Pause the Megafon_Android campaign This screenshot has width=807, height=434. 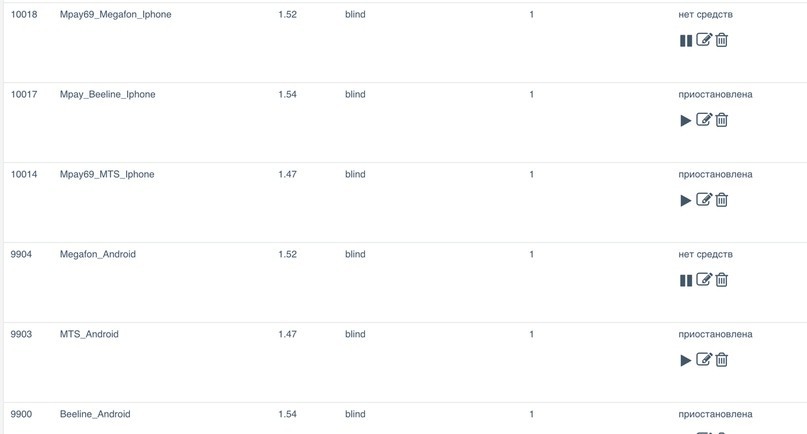[686, 281]
